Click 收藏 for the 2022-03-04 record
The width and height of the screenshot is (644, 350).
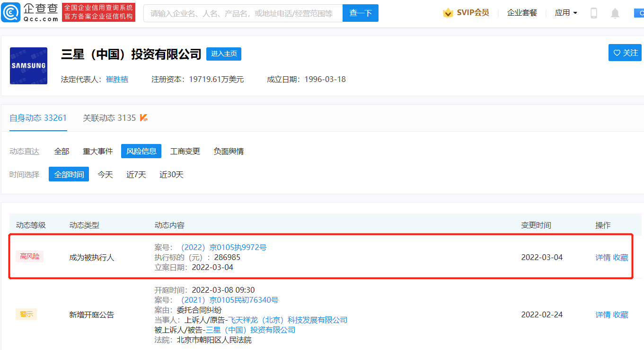(621, 257)
